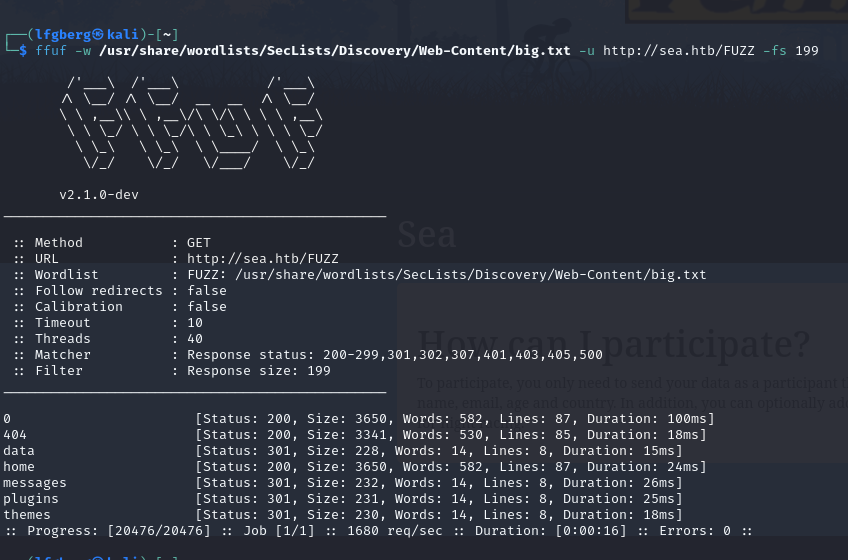
Task: Click the 'How can I participate?' background heading
Action: pos(613,344)
